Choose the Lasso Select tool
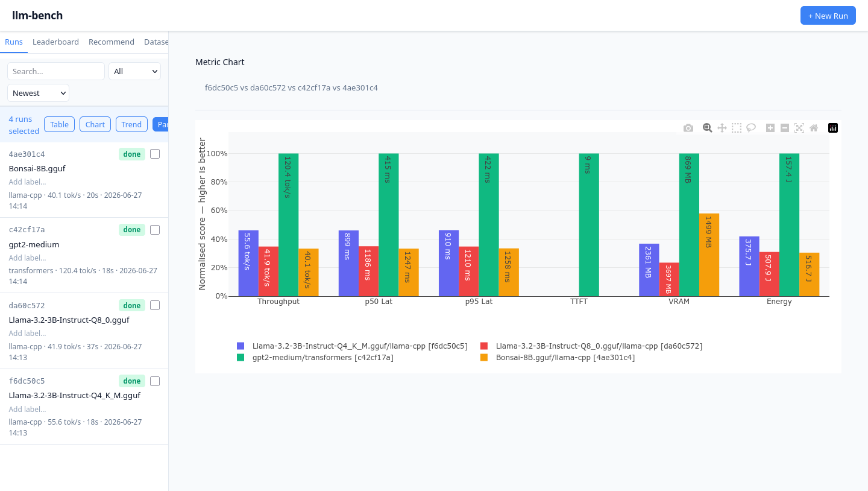Image resolution: width=868 pixels, height=491 pixels. pyautogui.click(x=751, y=128)
